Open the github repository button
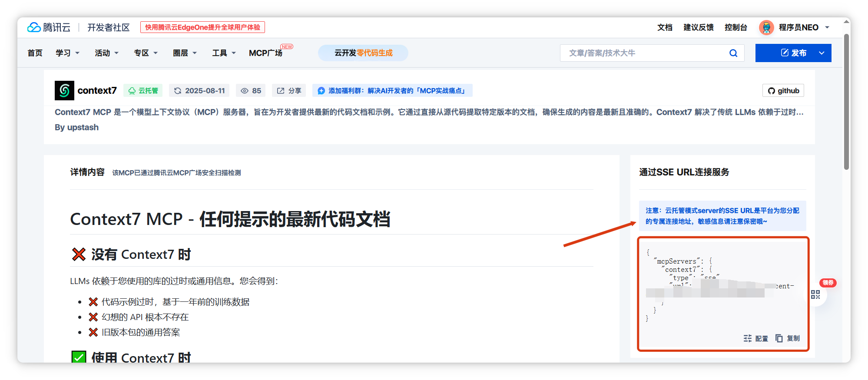This screenshot has width=868, height=380. point(783,91)
